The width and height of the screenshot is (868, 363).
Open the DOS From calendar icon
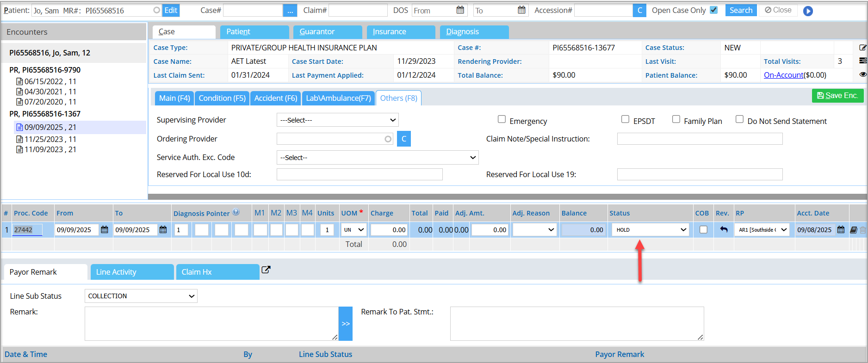click(460, 10)
